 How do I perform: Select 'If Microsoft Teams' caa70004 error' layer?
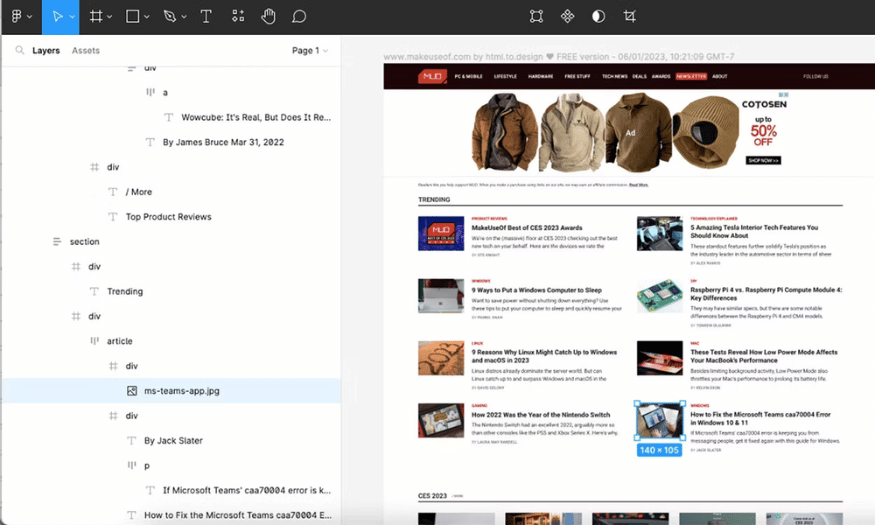tap(247, 490)
